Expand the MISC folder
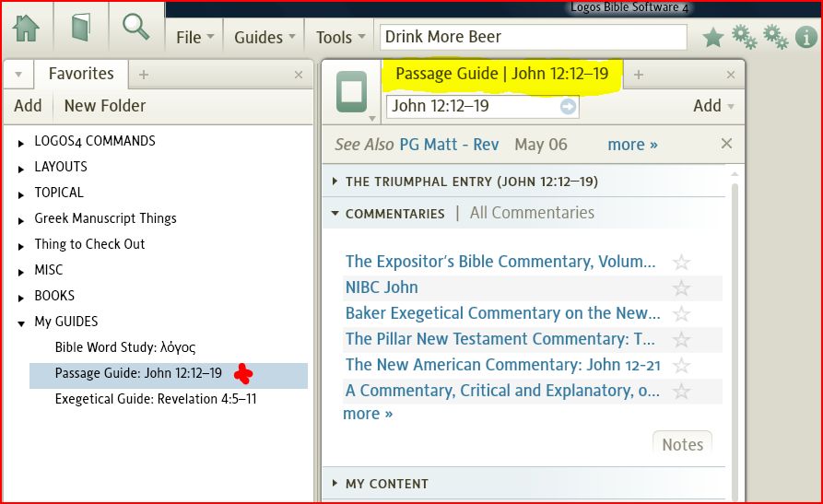823x504 pixels. click(20, 272)
